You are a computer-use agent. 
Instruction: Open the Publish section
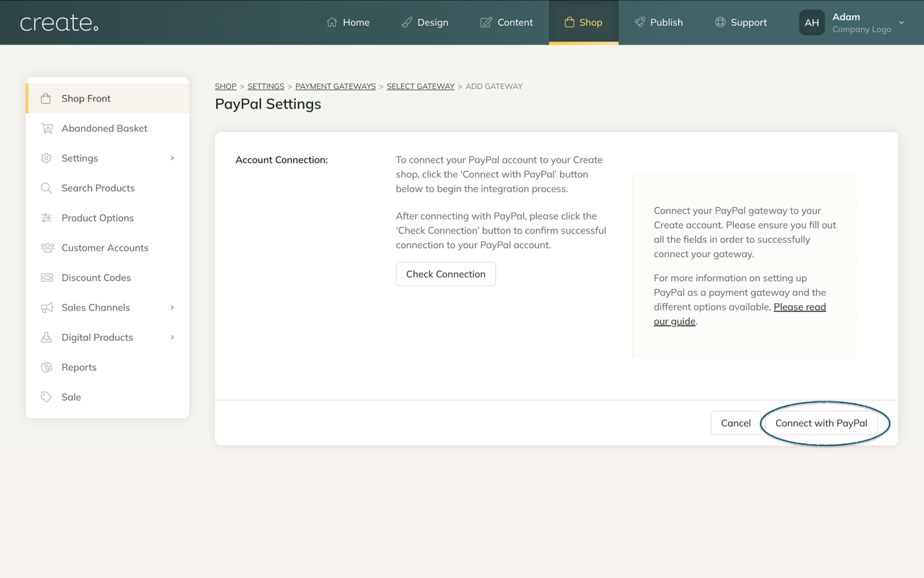659,22
